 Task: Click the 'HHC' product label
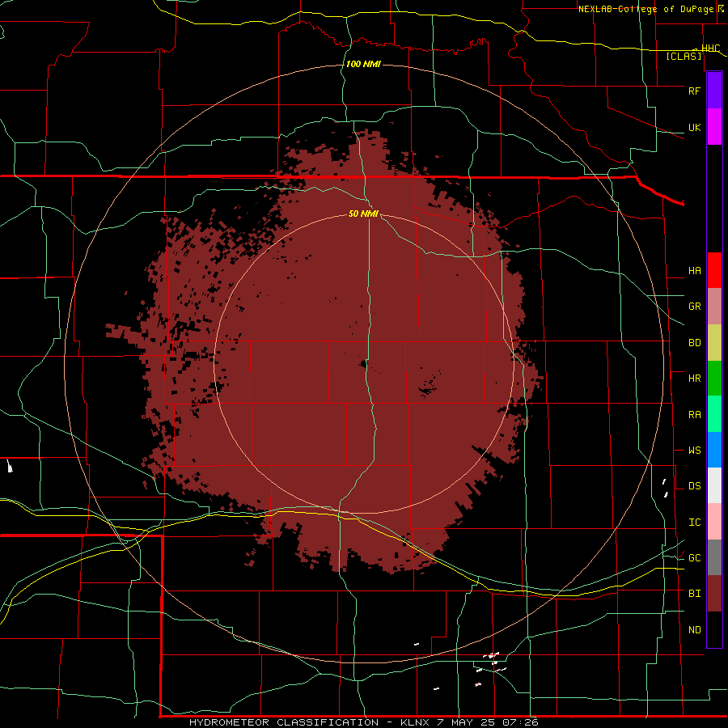711,49
